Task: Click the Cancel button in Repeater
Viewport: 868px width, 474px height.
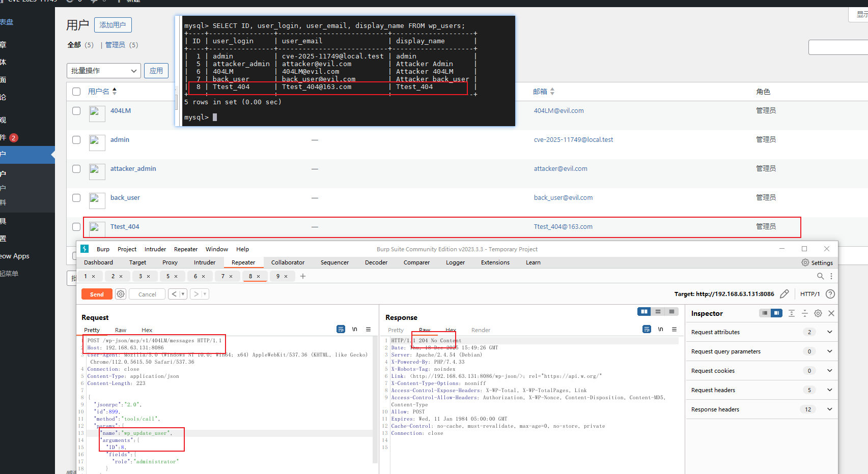Action: pos(147,294)
